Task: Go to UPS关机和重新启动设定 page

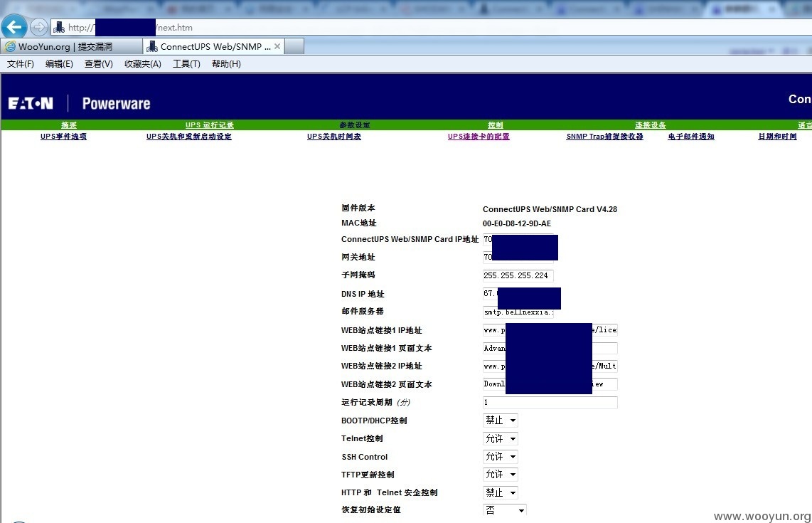Action: point(189,137)
